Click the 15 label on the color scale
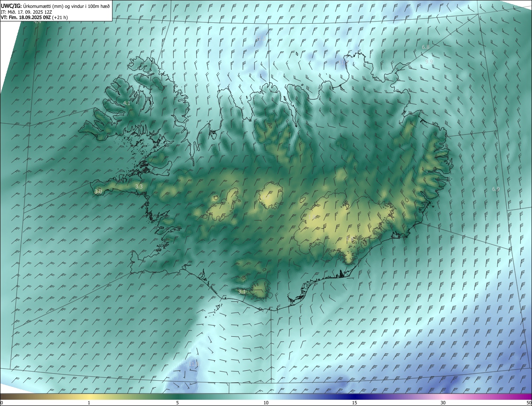 click(x=355, y=403)
